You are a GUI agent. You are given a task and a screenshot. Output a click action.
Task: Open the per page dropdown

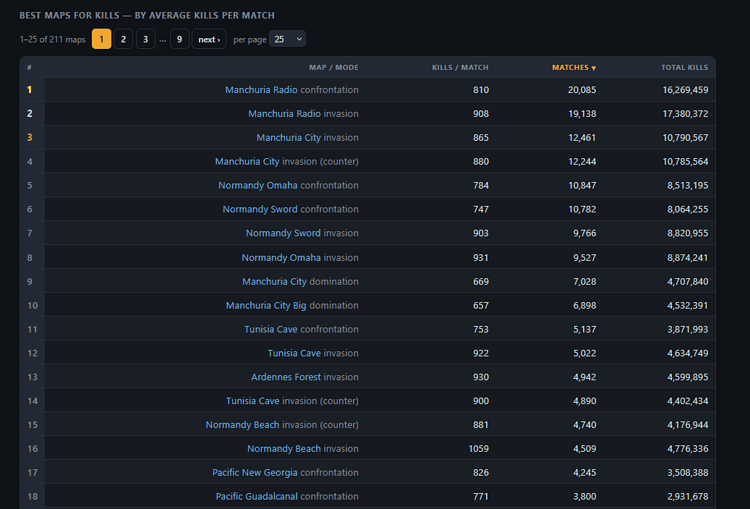coord(287,39)
